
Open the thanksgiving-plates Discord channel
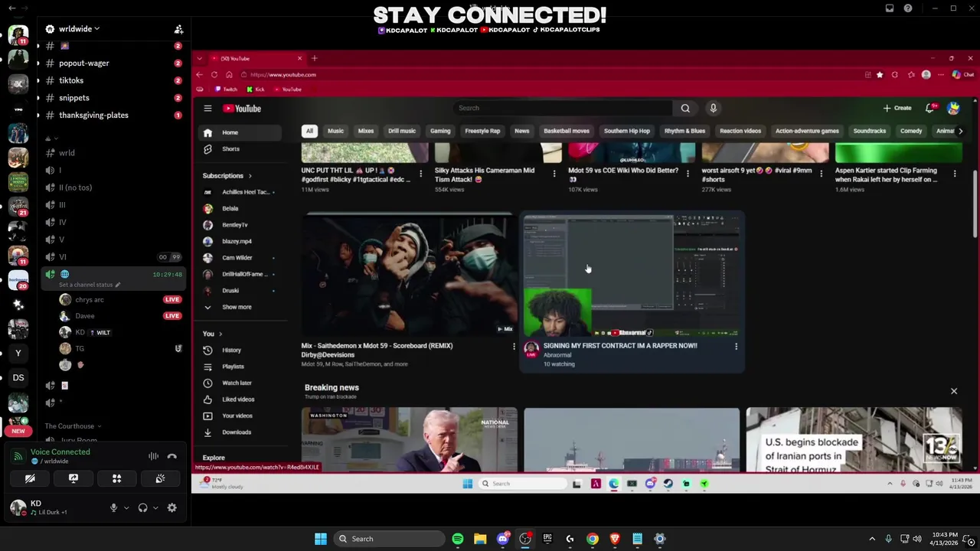coord(93,116)
